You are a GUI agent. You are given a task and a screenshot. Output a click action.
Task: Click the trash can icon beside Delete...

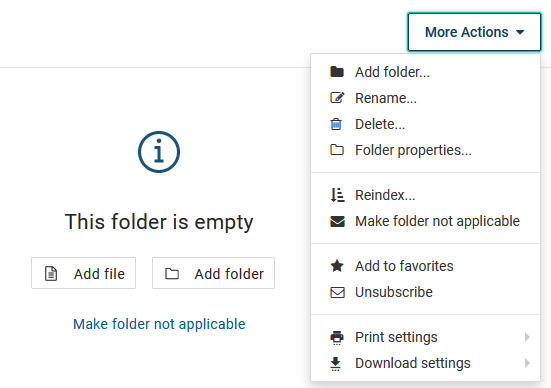336,124
